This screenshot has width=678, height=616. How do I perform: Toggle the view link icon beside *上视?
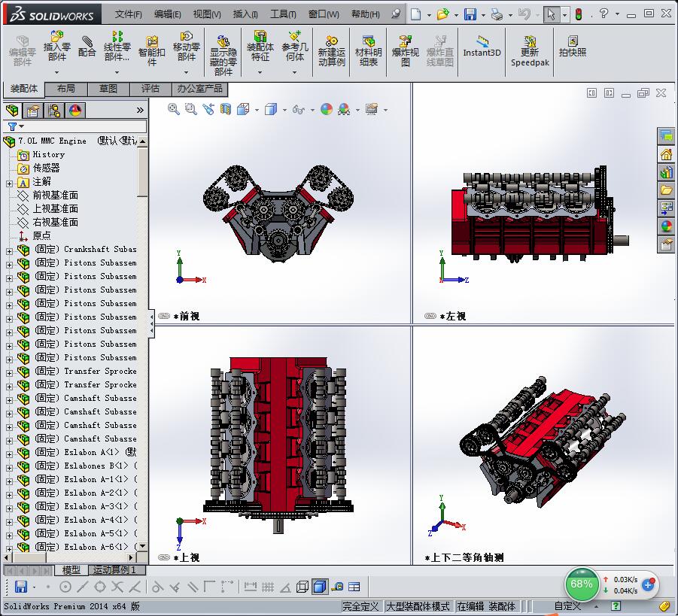[164, 557]
